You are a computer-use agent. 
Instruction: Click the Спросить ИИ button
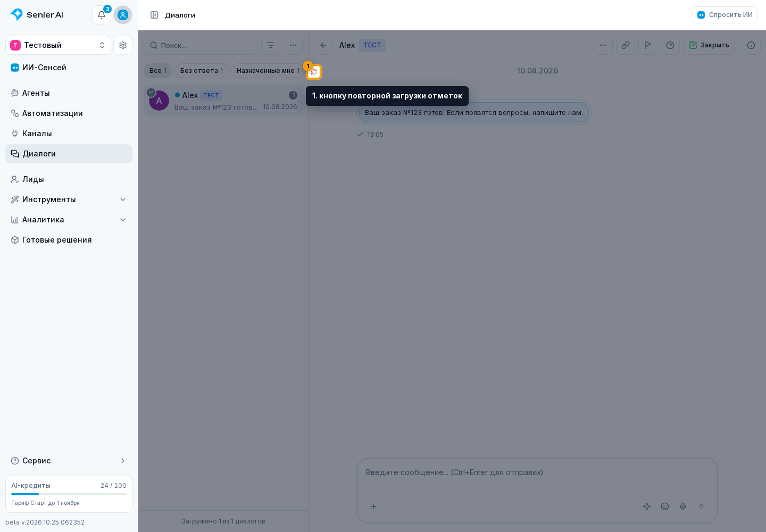(725, 15)
